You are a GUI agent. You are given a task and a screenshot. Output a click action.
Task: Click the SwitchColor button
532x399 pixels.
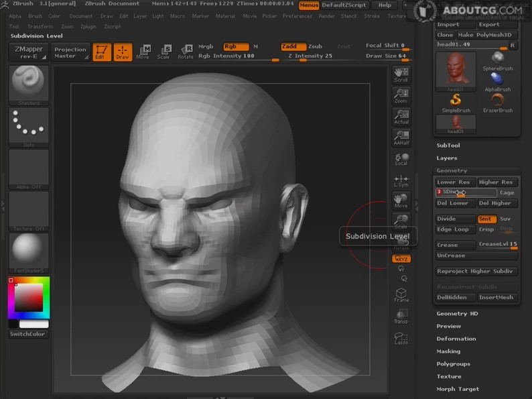coord(29,334)
